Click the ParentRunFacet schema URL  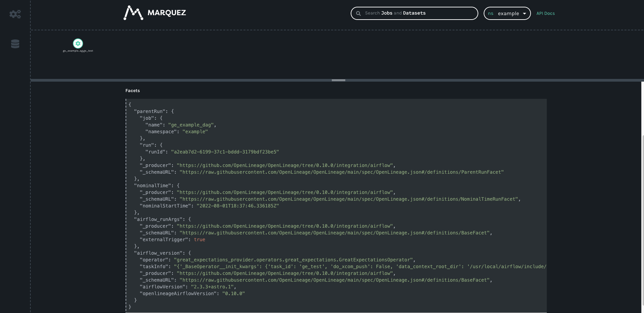[341, 172]
